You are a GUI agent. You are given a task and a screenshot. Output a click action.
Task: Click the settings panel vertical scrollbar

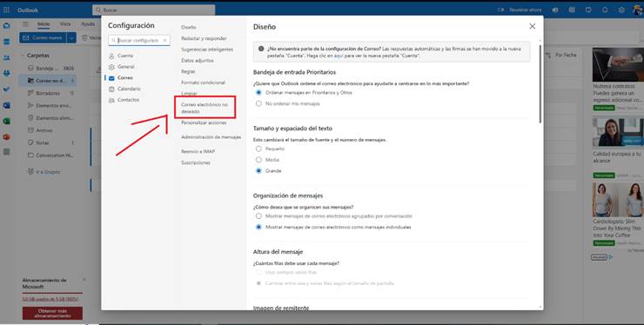point(540,84)
